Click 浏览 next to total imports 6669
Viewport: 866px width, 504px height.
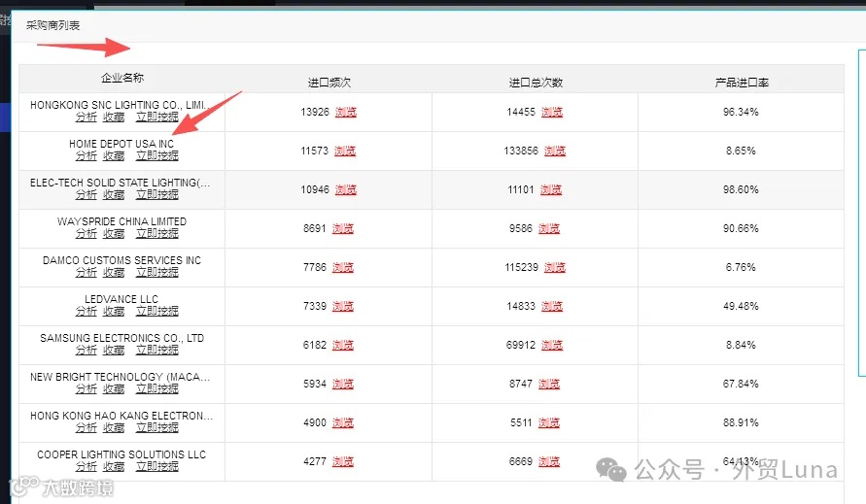point(549,461)
